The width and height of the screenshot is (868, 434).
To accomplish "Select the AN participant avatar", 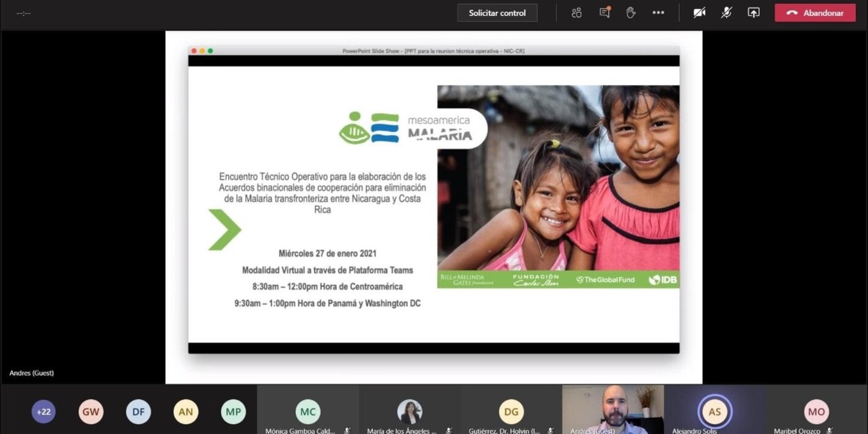I will pyautogui.click(x=186, y=411).
